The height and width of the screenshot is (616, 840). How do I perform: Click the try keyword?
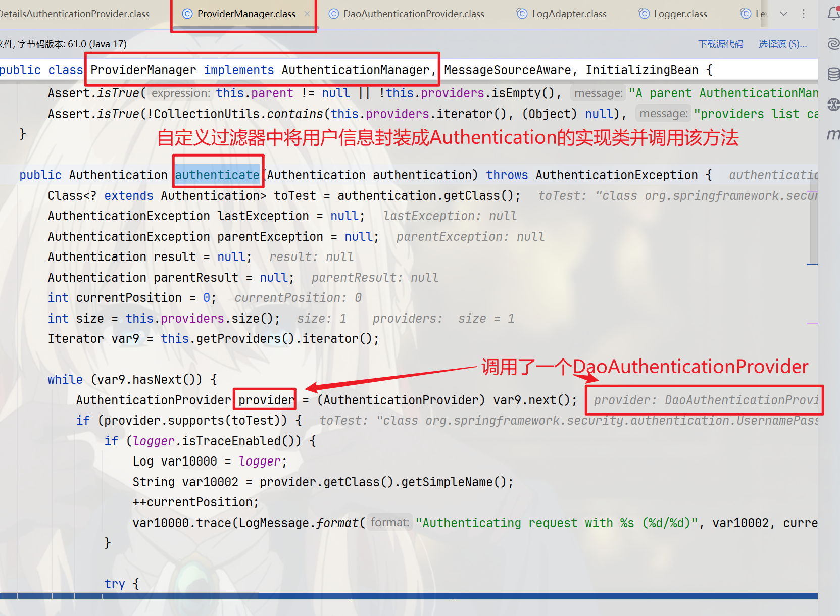(x=115, y=584)
